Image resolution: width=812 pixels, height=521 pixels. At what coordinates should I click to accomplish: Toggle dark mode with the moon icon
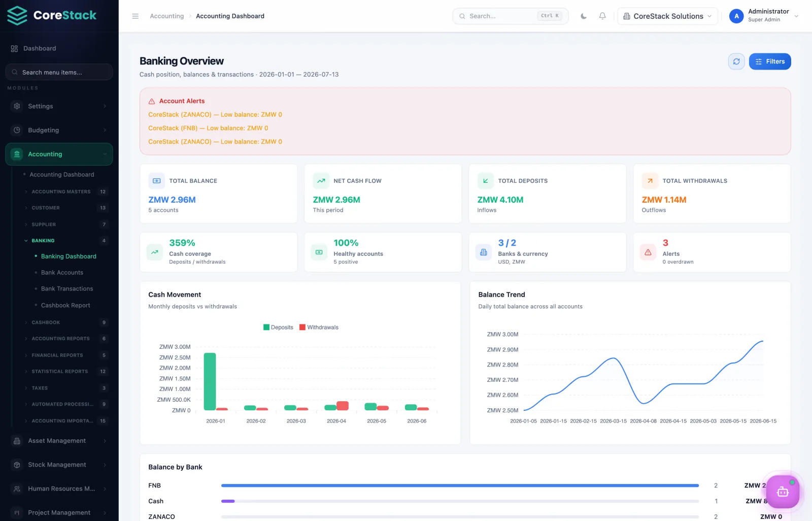(x=584, y=16)
